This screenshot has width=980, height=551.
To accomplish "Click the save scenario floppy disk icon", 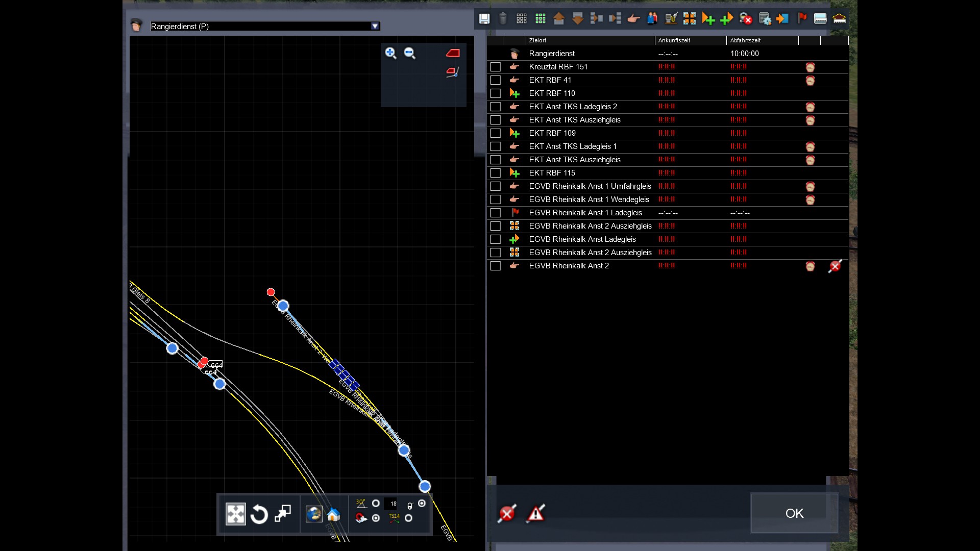I will pyautogui.click(x=484, y=19).
